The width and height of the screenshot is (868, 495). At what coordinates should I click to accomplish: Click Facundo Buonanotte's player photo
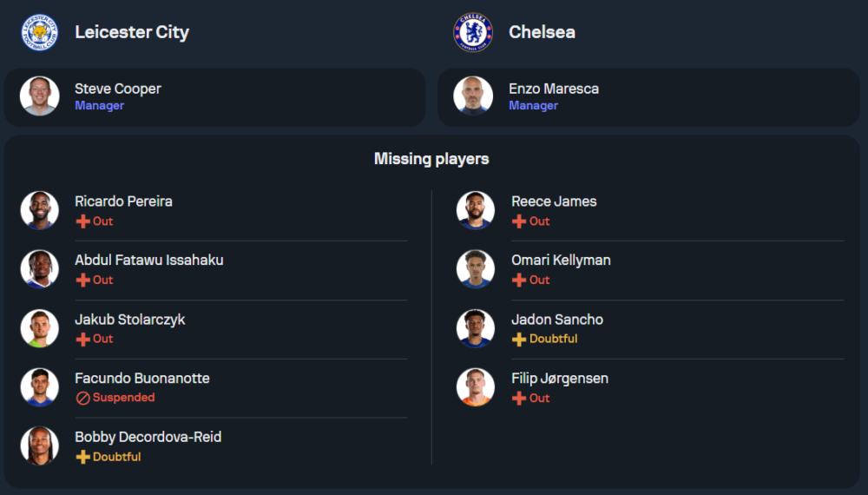point(40,387)
